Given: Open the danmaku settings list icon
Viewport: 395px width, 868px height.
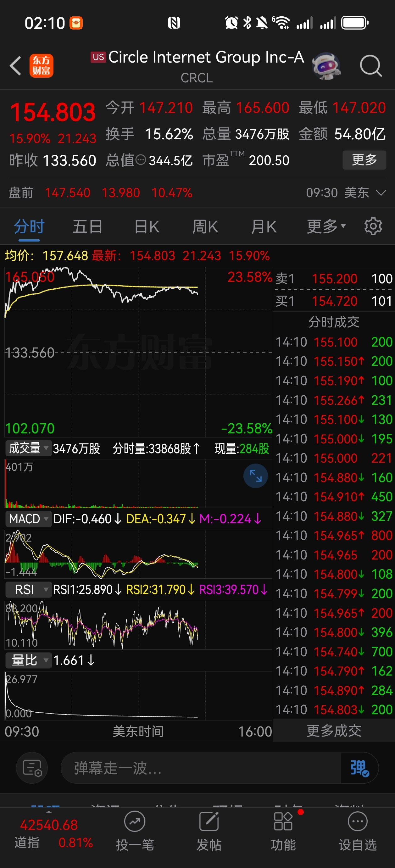Looking at the screenshot, I should (x=32, y=768).
